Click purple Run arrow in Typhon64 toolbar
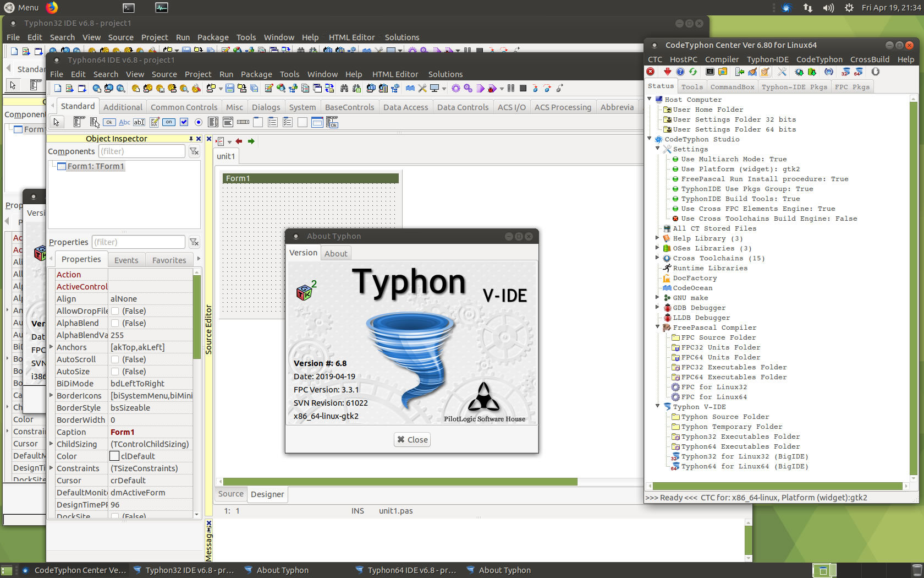 pos(480,88)
